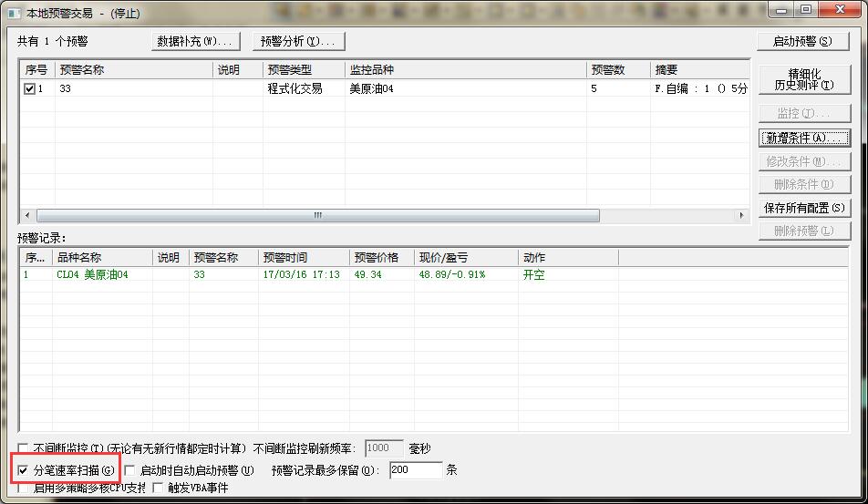This screenshot has width=868, height=504.
Task: Click the 预警类型 column header in alert list
Action: [x=303, y=70]
